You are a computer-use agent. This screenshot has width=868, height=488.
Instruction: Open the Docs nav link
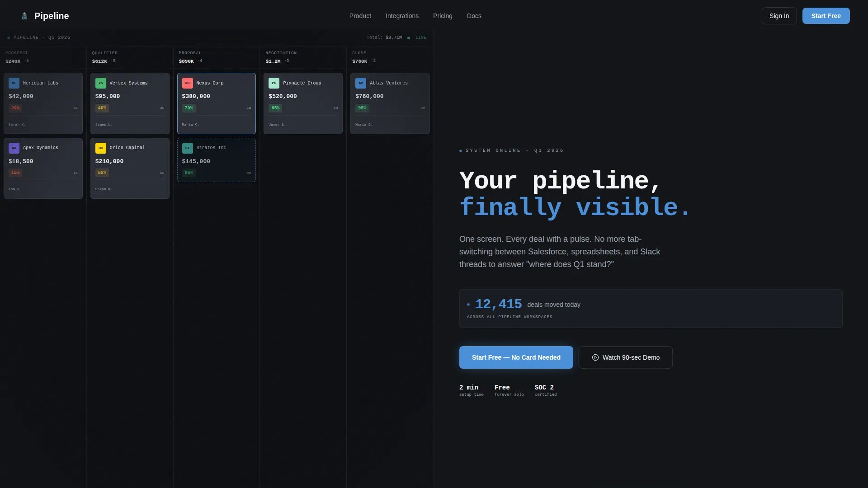pos(474,16)
